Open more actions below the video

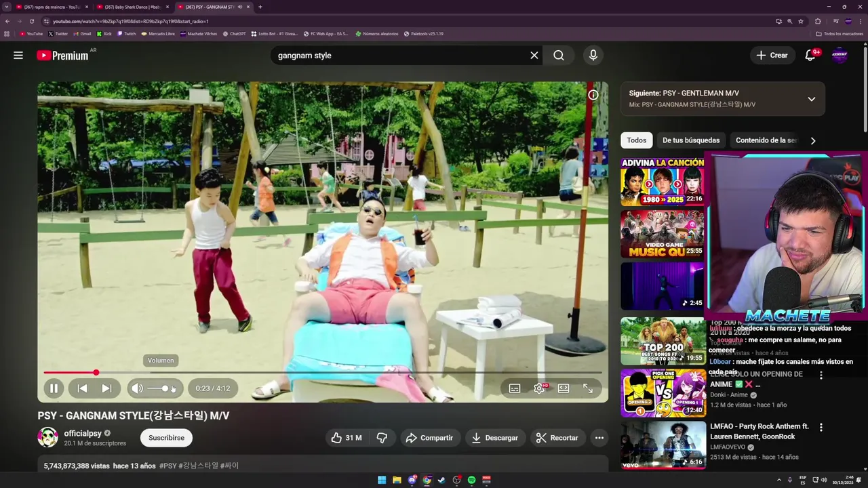pyautogui.click(x=599, y=438)
